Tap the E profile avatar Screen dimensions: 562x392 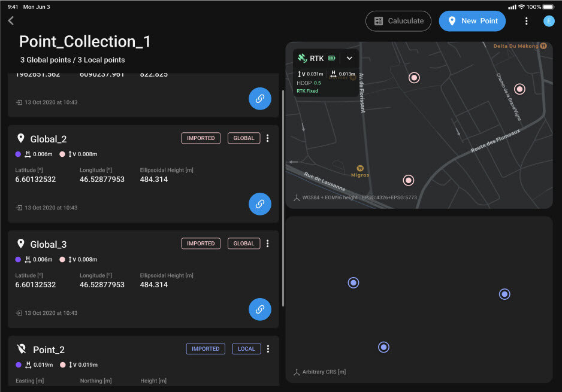coord(549,20)
